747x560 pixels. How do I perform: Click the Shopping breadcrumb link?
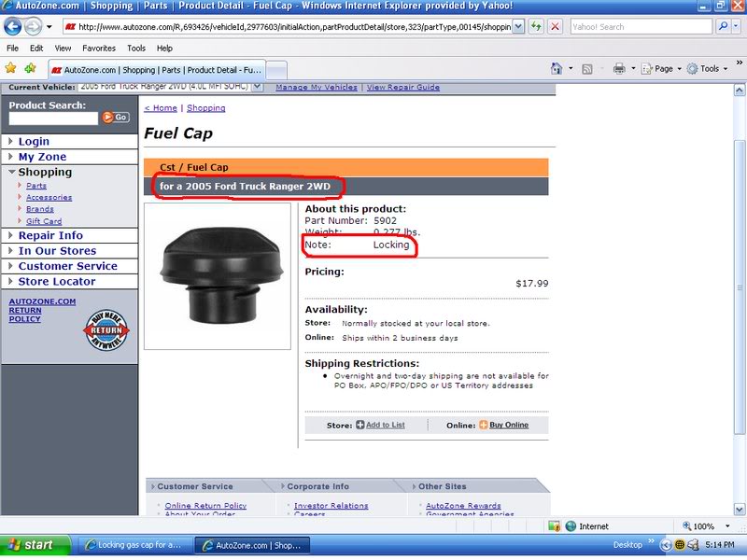pyautogui.click(x=205, y=108)
